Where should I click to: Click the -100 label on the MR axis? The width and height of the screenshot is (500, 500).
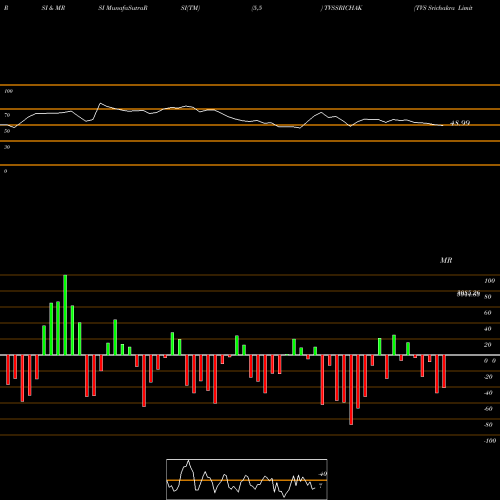tap(490, 441)
